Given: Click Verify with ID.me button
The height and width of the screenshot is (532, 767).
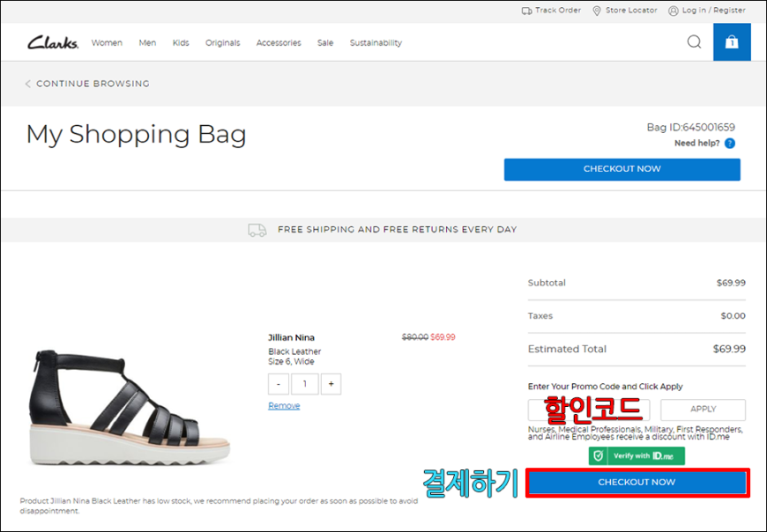Looking at the screenshot, I should click(x=637, y=455).
